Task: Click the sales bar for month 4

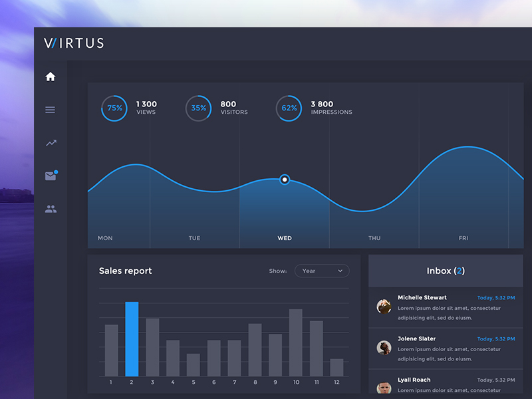Action: 173,358
